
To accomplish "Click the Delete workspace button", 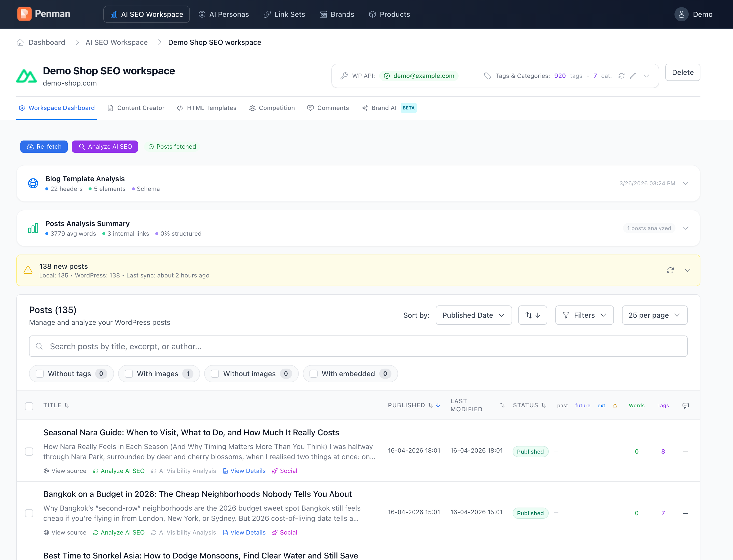I will coord(683,72).
